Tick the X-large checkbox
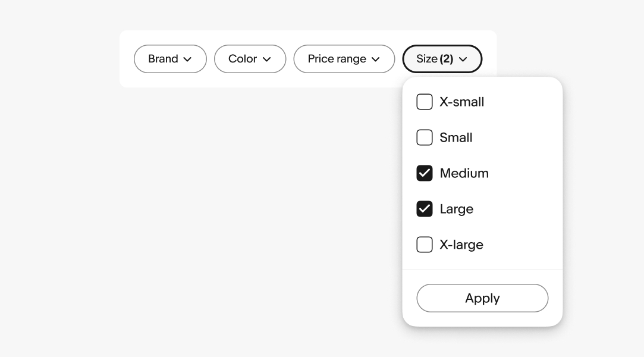The width and height of the screenshot is (644, 357). pyautogui.click(x=425, y=245)
